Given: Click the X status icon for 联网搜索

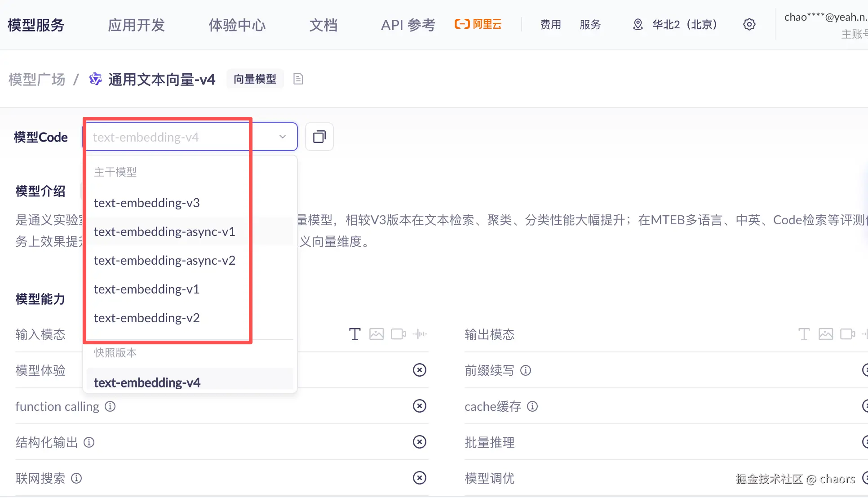Looking at the screenshot, I should pos(419,478).
